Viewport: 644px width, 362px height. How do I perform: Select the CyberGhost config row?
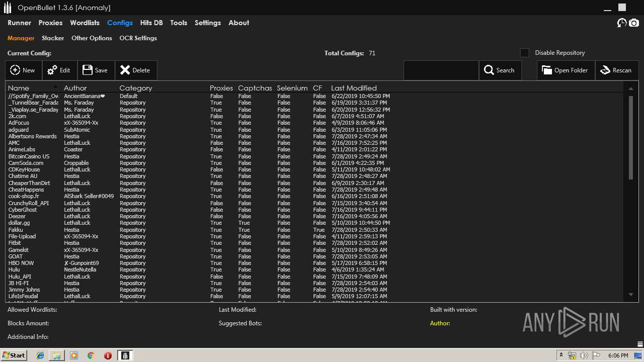[314, 210]
